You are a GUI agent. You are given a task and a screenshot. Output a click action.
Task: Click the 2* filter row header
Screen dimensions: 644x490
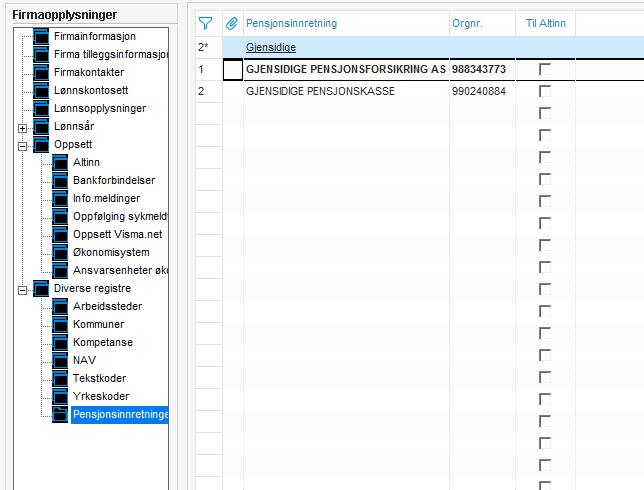[x=209, y=47]
